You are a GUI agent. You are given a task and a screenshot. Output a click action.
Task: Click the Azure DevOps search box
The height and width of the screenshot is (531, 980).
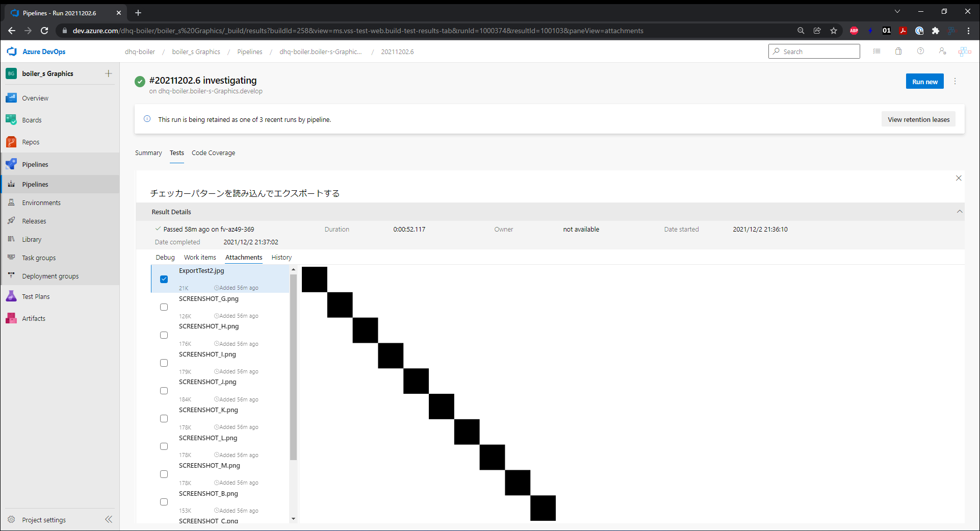tap(814, 52)
